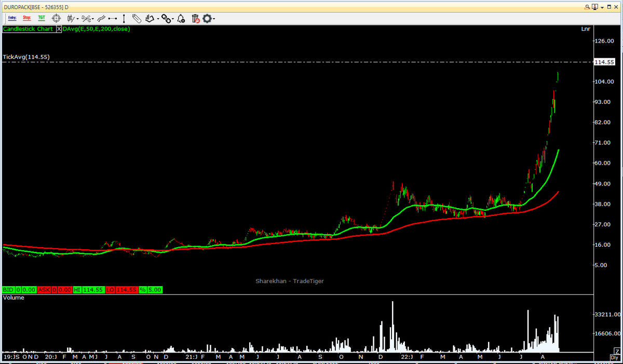Expand the settings gear dropdown arrow

214,18
